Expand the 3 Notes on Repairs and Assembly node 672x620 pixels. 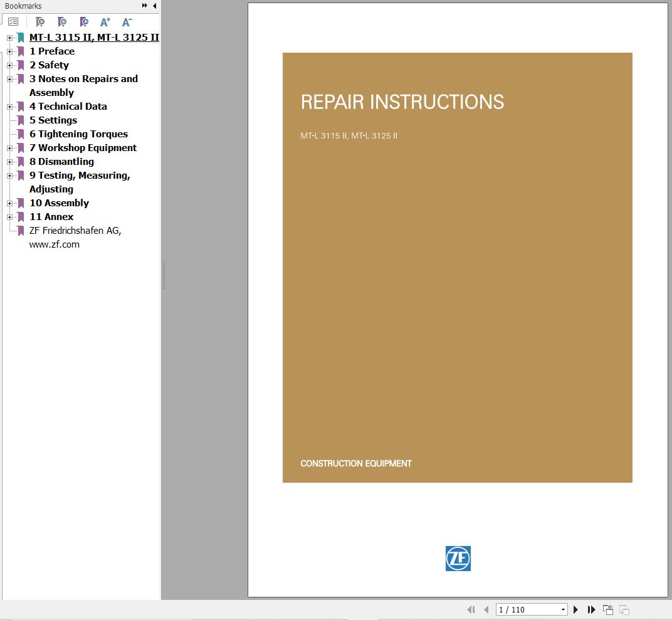point(9,79)
